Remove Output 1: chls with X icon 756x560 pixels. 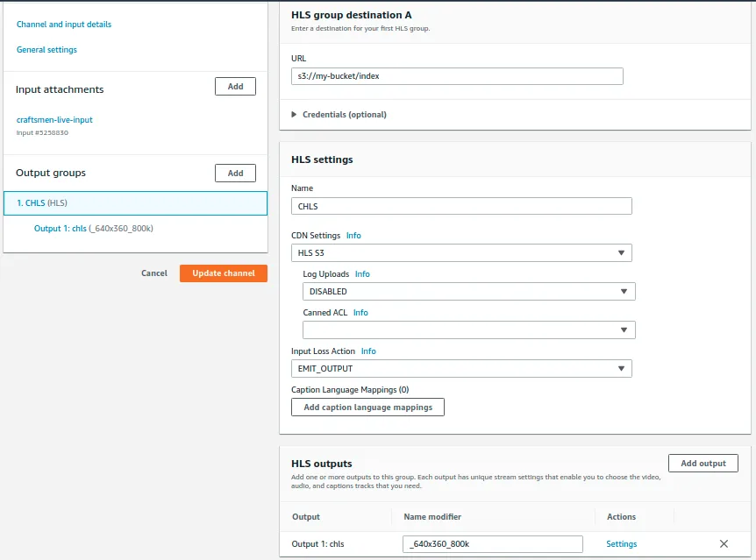point(724,543)
